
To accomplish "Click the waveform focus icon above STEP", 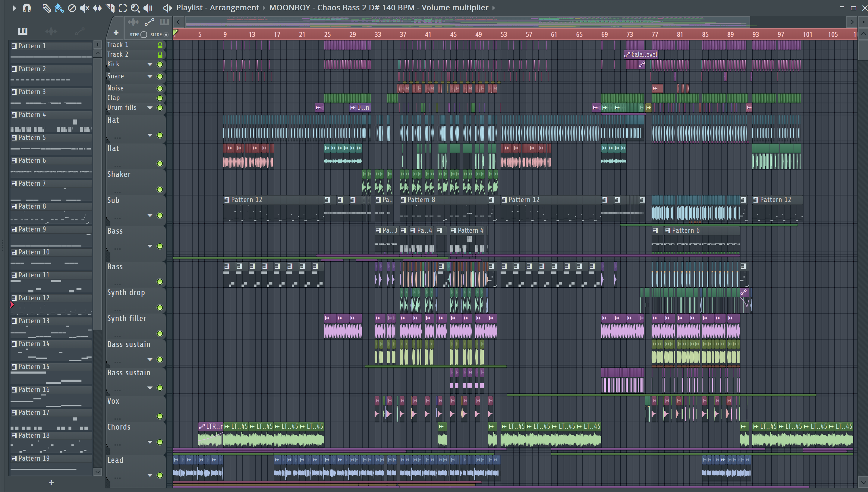I will (x=133, y=23).
